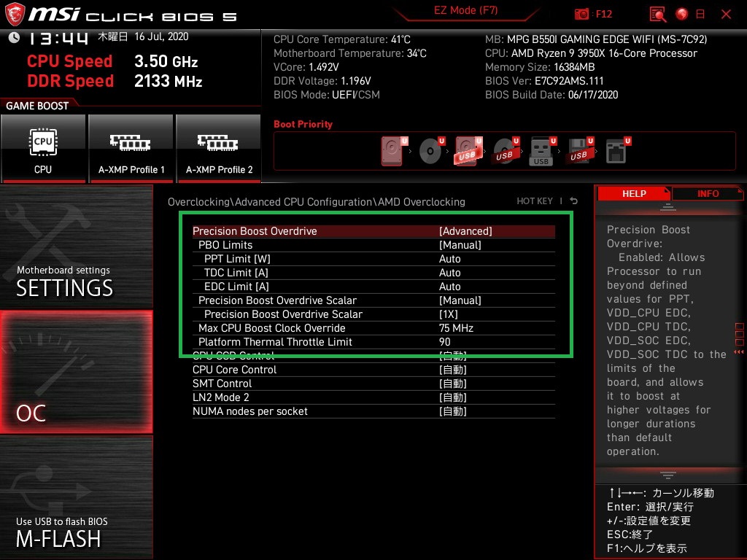
Task: Select the USB hard disk boot device
Action: [469, 151]
